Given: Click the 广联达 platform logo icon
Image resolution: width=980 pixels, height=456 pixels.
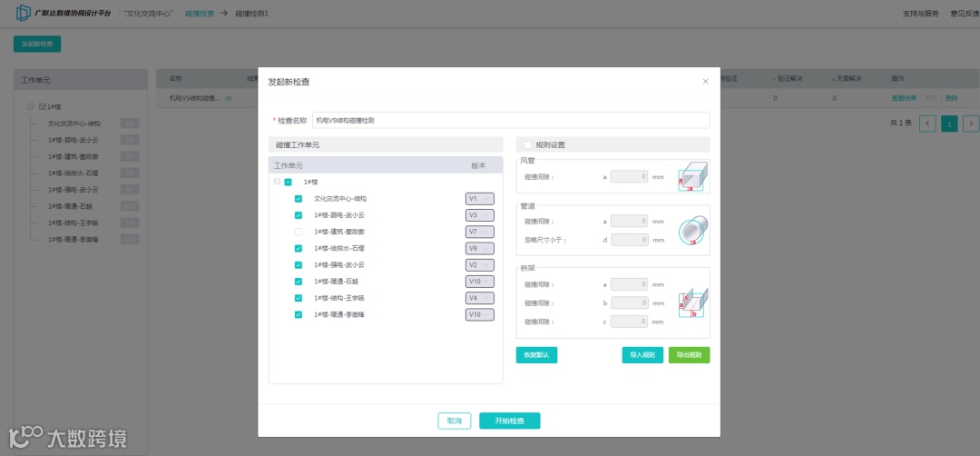Looking at the screenshot, I should coord(23,13).
